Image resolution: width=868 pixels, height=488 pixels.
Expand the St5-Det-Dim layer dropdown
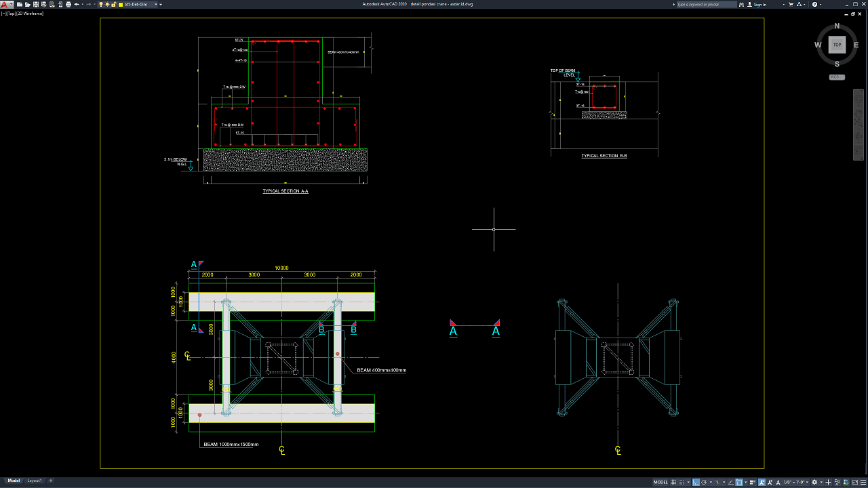[156, 4]
